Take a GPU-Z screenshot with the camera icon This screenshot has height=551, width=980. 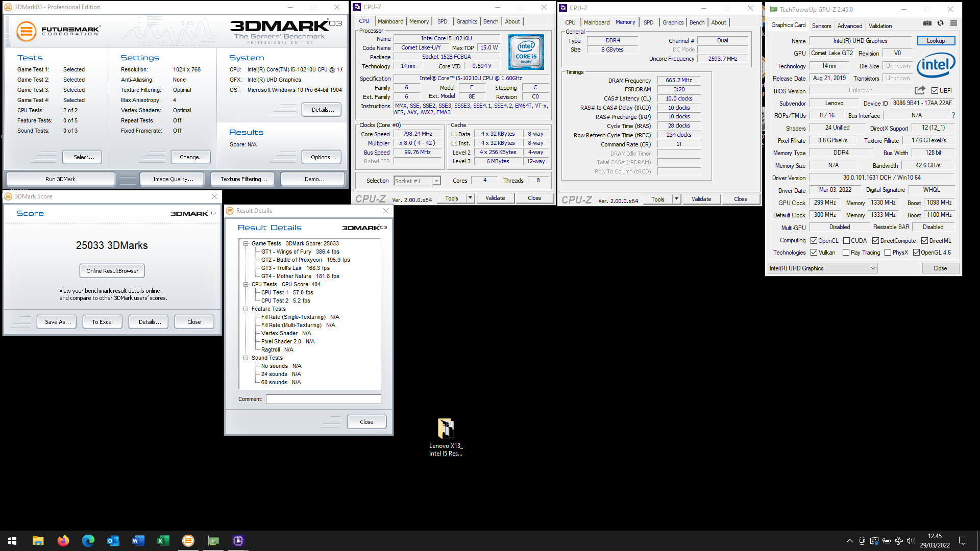pyautogui.click(x=927, y=23)
